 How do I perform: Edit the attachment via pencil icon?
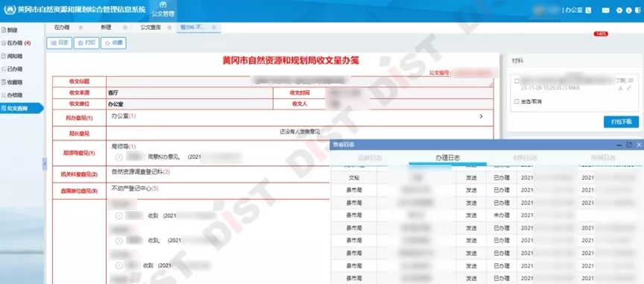(x=629, y=88)
